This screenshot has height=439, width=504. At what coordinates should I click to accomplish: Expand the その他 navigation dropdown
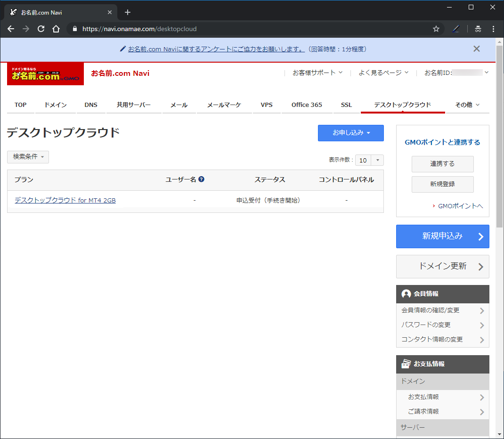point(467,105)
